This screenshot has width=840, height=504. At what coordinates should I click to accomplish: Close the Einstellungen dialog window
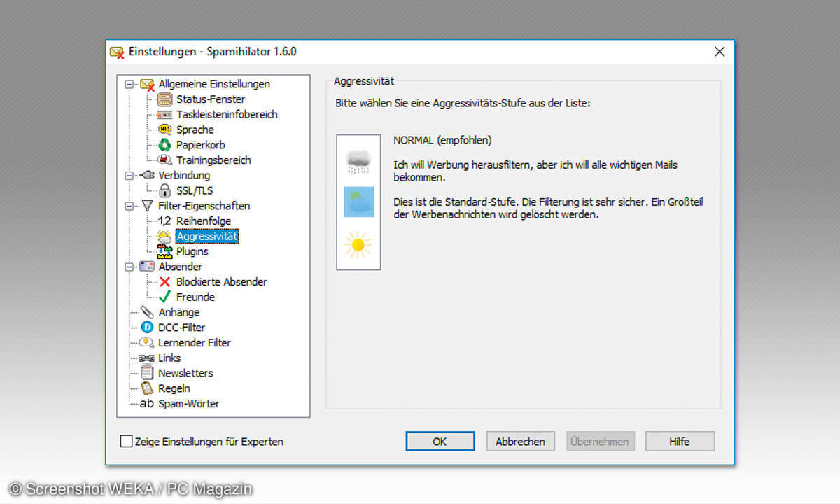[719, 52]
